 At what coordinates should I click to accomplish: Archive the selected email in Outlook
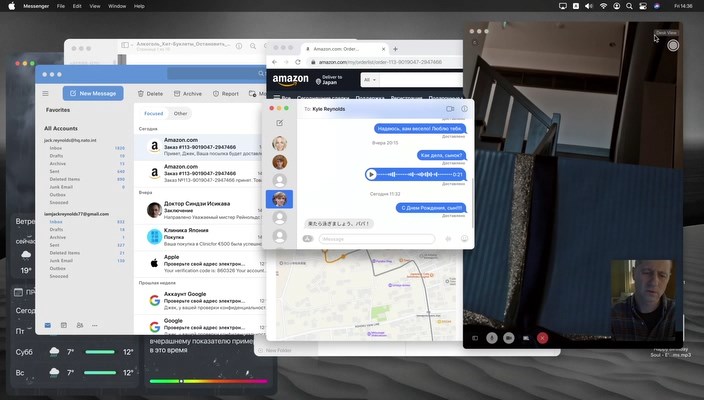tap(188, 94)
